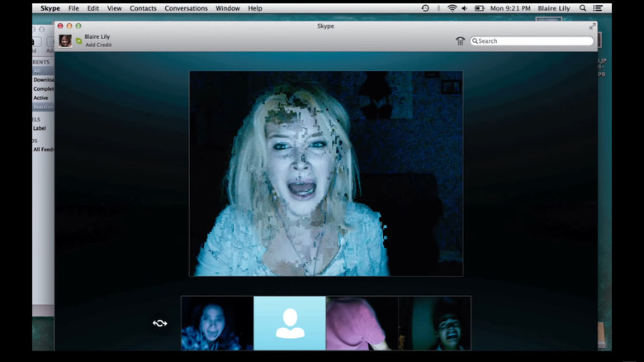This screenshot has width=644, height=362.
Task: Click the battery status icon
Action: pos(480,8)
